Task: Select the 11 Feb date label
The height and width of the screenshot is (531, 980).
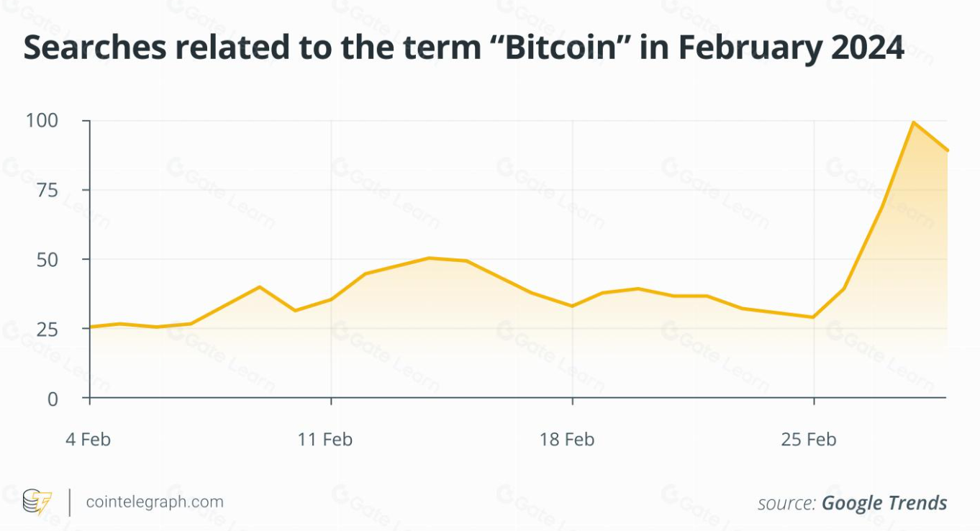Action: click(x=325, y=439)
